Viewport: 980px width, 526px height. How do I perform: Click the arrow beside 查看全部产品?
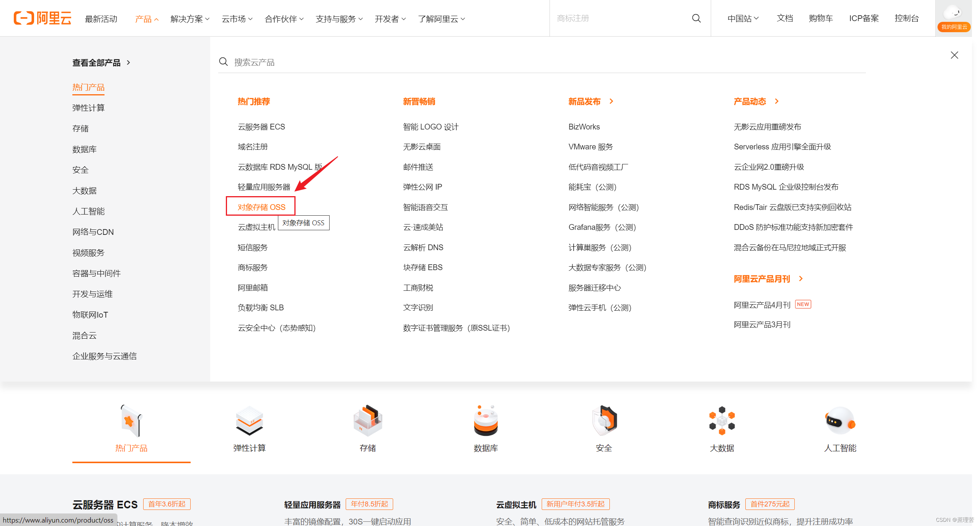coord(129,62)
